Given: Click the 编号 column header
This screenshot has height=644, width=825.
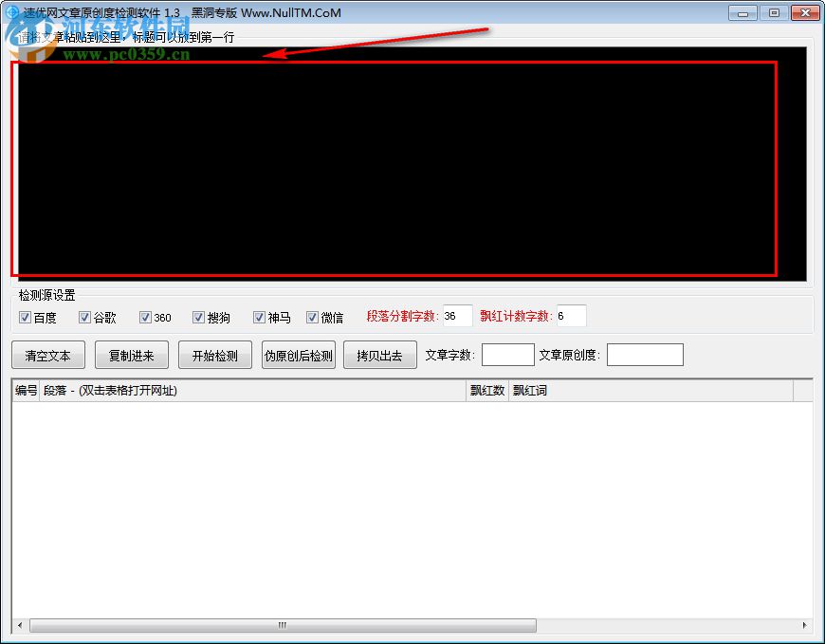Looking at the screenshot, I should click(26, 391).
